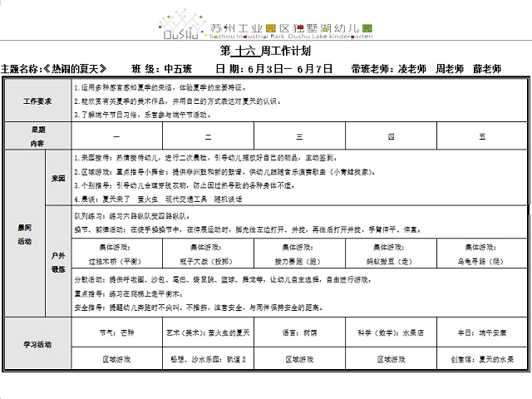
Task: Click the 节气：芒种 cell
Action: (x=116, y=331)
